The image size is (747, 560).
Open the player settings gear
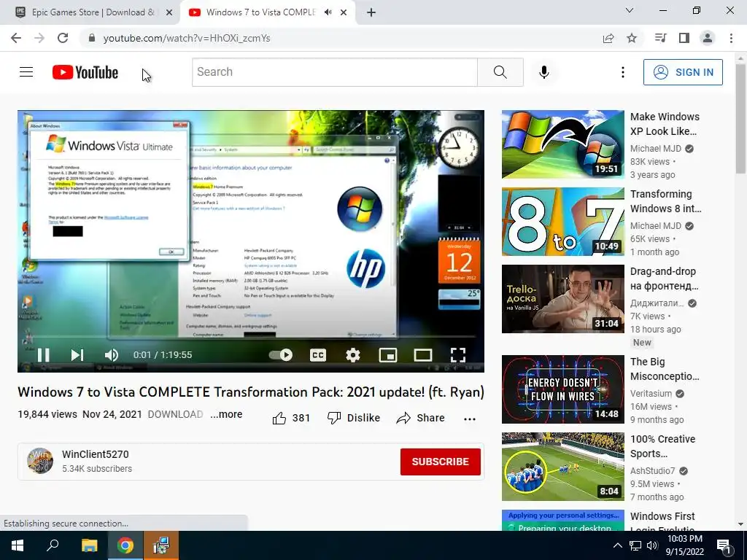353,355
